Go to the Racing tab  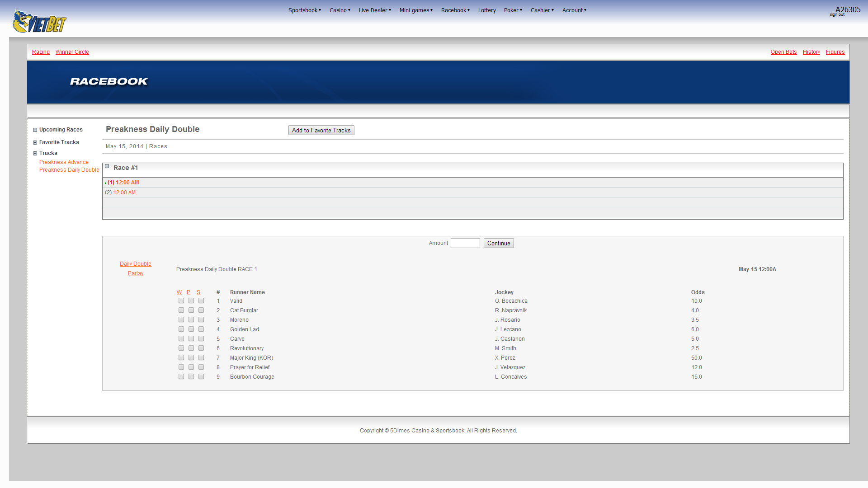[41, 52]
